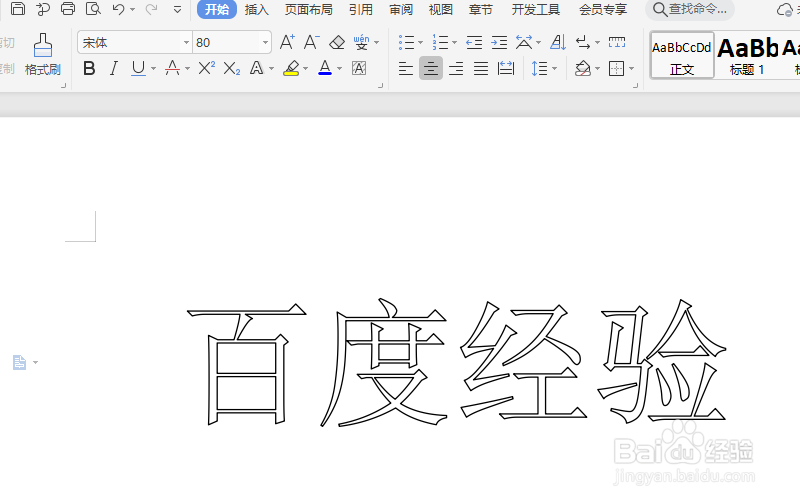
Task: Open the 页面布局 tab
Action: point(308,9)
